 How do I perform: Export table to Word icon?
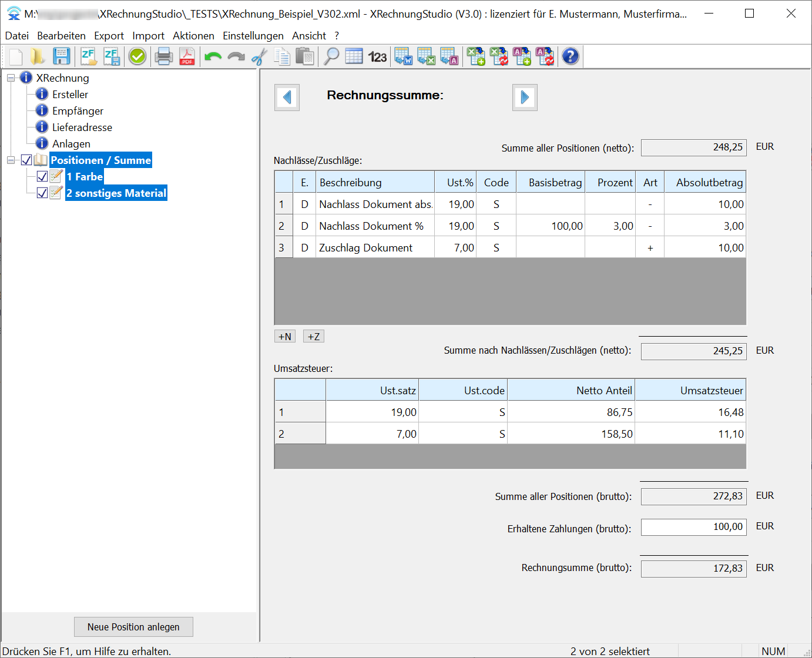click(x=403, y=56)
